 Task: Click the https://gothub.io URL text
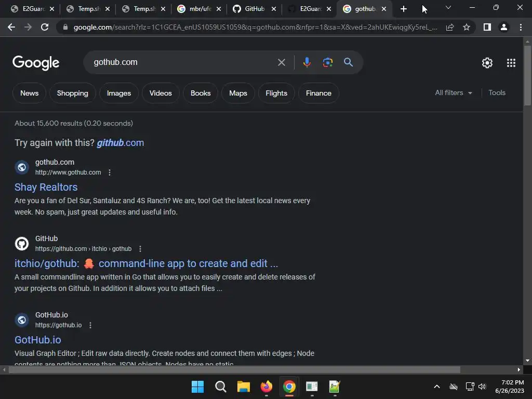[58, 325]
